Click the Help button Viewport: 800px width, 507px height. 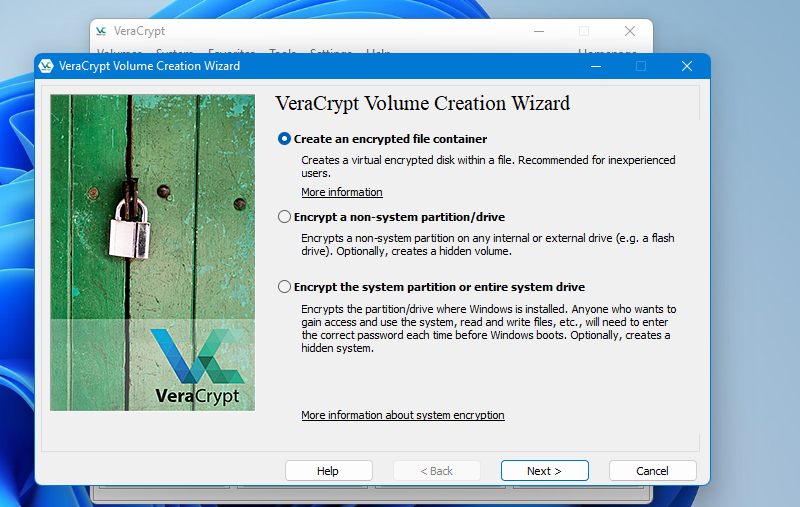(328, 471)
